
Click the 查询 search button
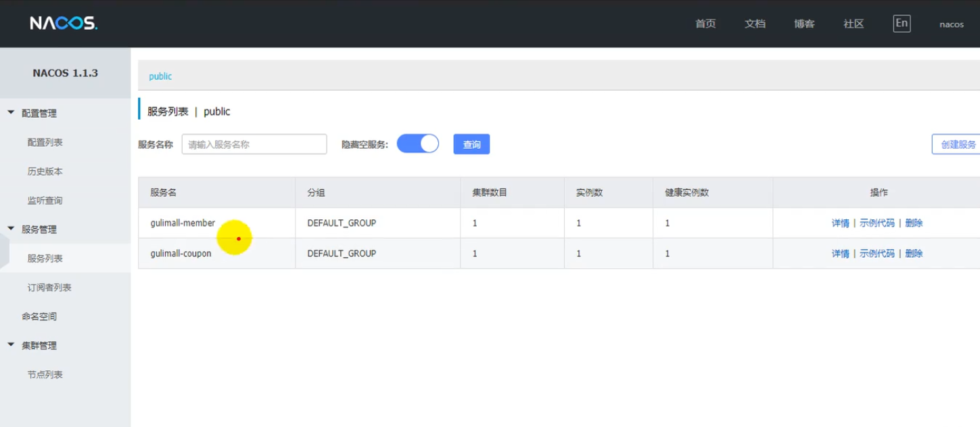(471, 144)
